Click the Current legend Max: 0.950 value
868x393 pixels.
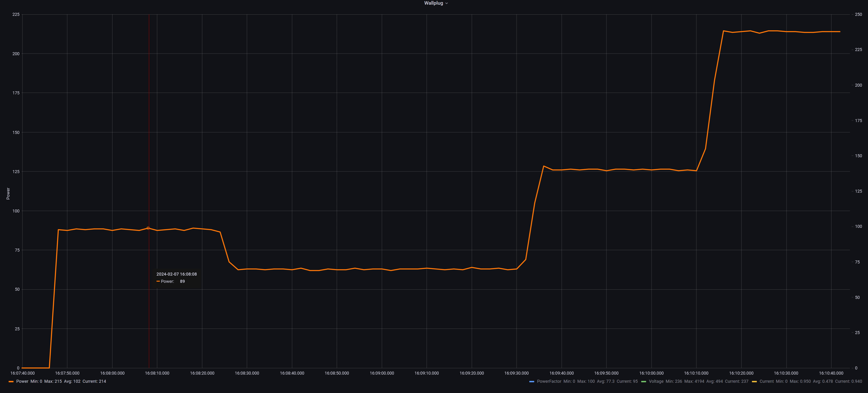pyautogui.click(x=800, y=381)
